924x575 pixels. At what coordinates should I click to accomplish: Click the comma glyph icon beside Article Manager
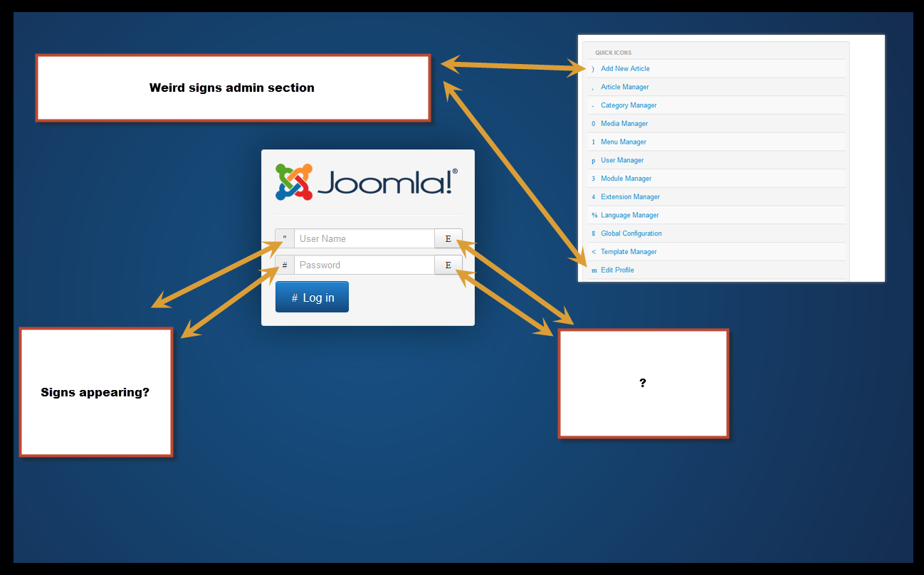(593, 88)
